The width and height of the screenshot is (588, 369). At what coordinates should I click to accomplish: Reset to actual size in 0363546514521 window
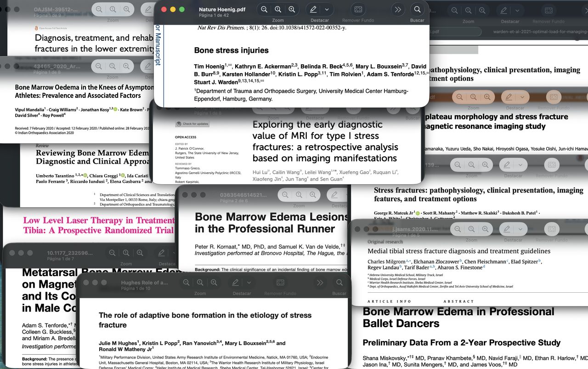pos(299,195)
